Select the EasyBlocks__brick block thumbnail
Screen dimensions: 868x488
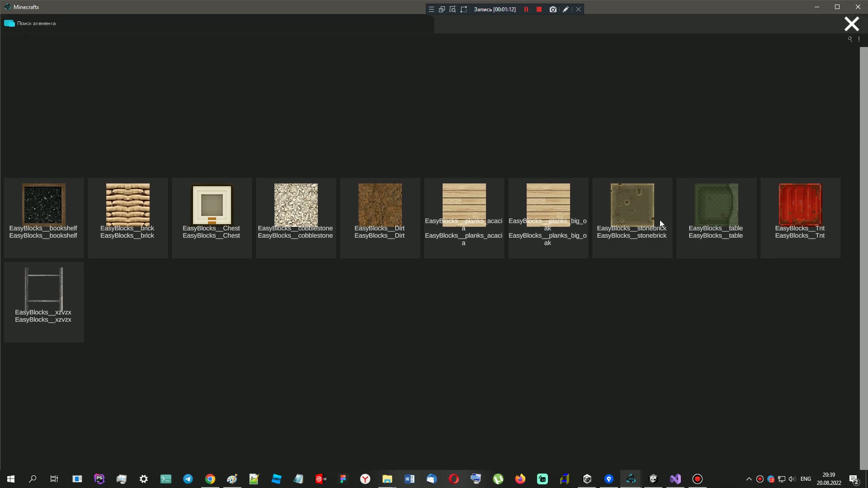click(x=128, y=205)
